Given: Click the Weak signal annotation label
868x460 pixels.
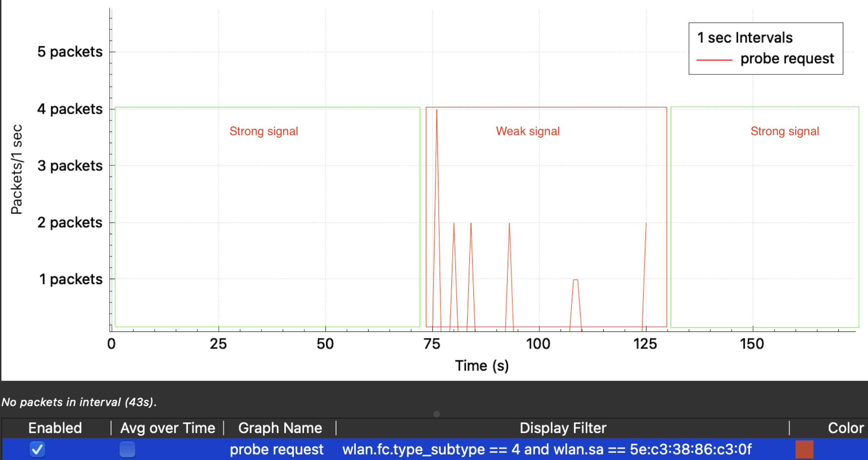Looking at the screenshot, I should 528,131.
